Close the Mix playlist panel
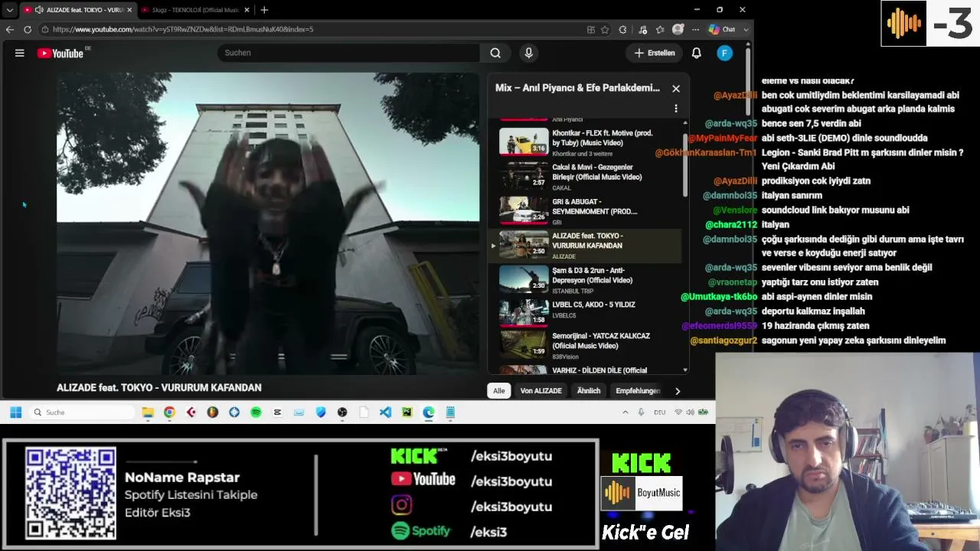 676,89
